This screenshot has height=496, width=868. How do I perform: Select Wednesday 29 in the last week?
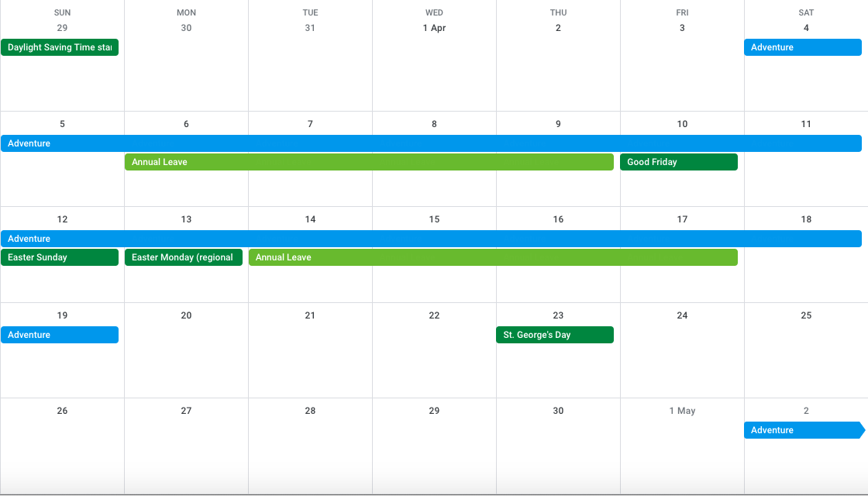(434, 411)
